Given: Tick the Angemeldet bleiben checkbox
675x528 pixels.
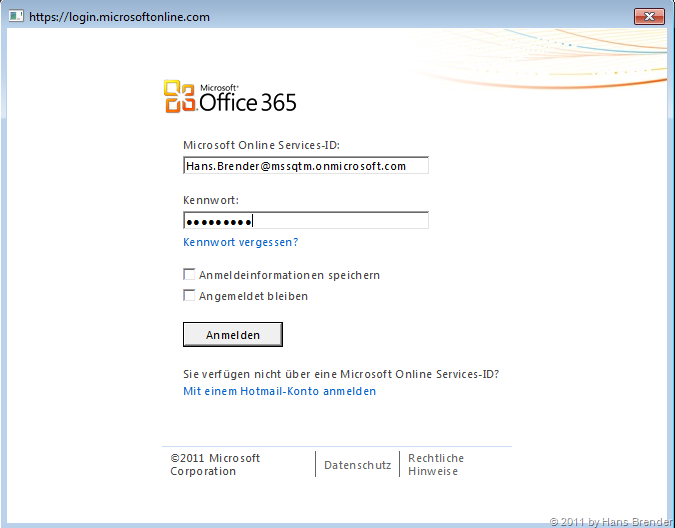Looking at the screenshot, I should [x=189, y=296].
